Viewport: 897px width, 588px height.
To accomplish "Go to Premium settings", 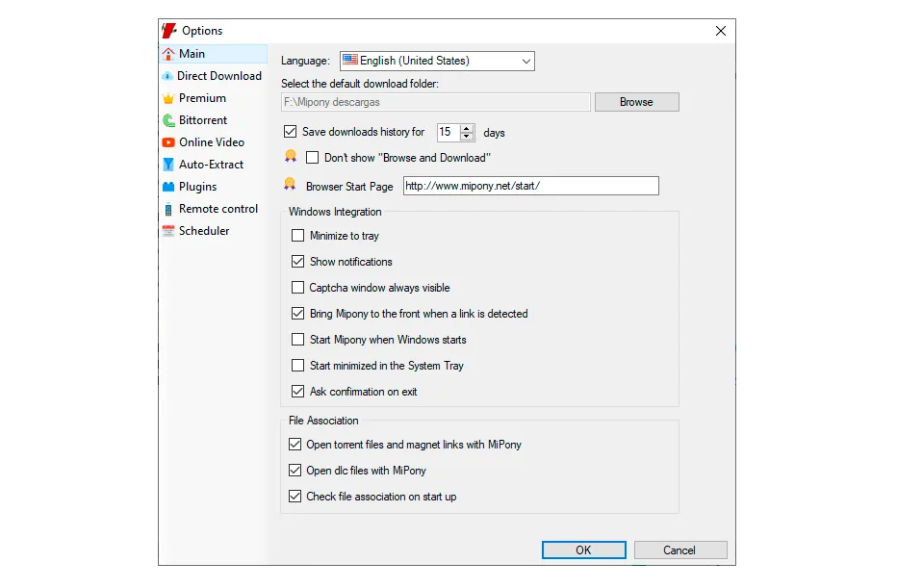I will tap(214, 98).
